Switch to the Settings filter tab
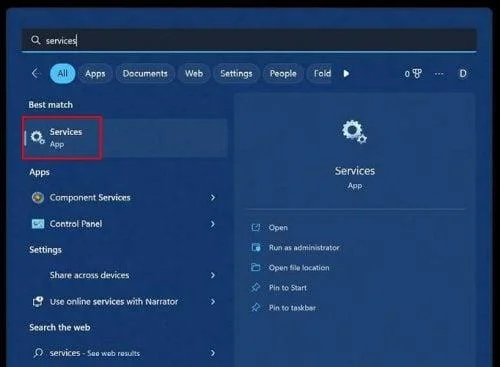This screenshot has height=367, width=500. pos(236,73)
